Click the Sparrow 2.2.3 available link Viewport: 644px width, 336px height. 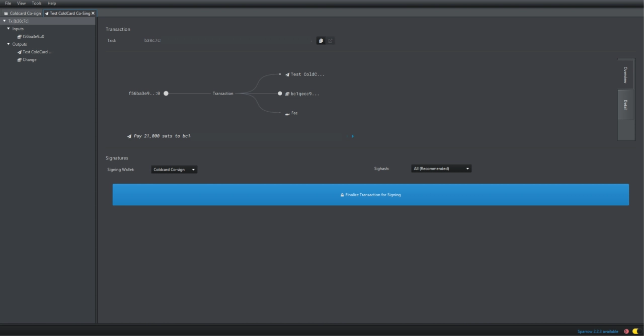[598, 331]
